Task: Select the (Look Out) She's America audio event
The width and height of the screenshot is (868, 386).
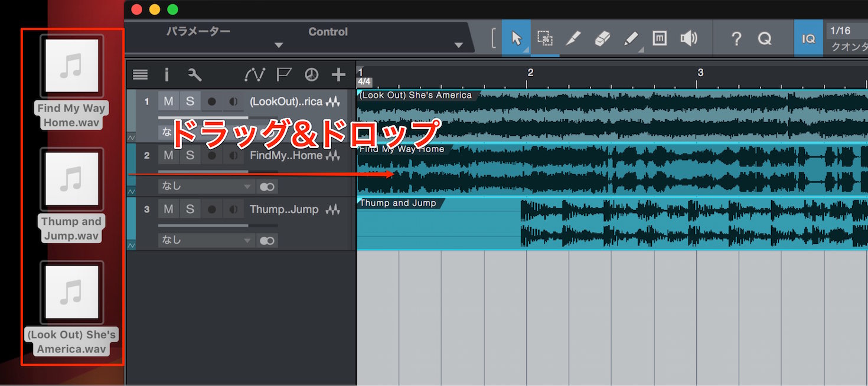Action: pyautogui.click(x=612, y=116)
